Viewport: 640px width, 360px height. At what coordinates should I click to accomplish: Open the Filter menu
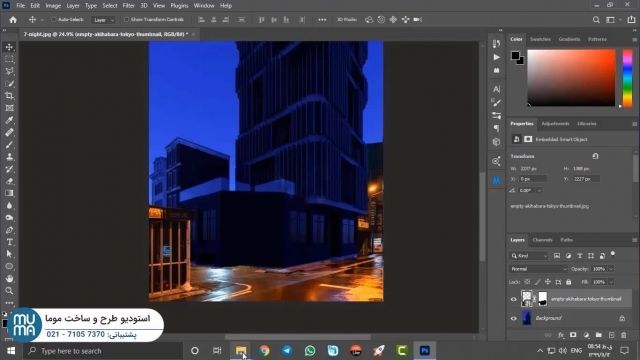coord(129,6)
